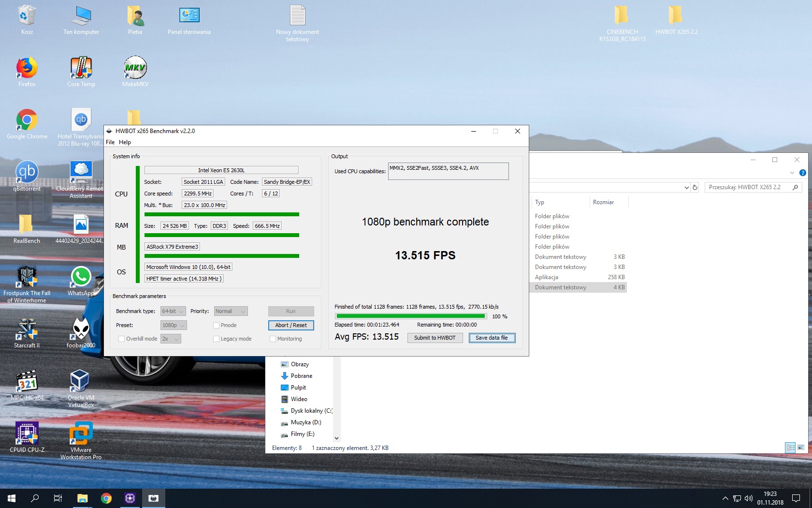Select Dysk lokalny (C:) in navigation pane

[311, 411]
